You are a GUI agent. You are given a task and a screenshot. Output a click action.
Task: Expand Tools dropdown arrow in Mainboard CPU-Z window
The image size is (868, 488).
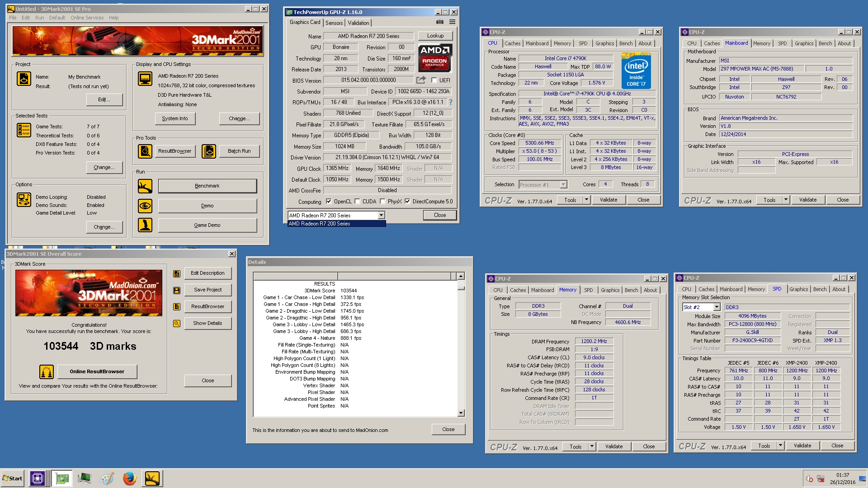[786, 200]
